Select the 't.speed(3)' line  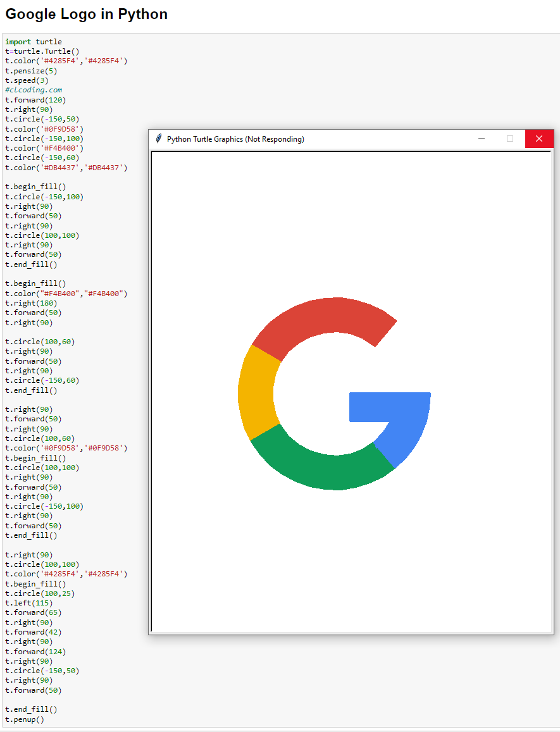(27, 80)
